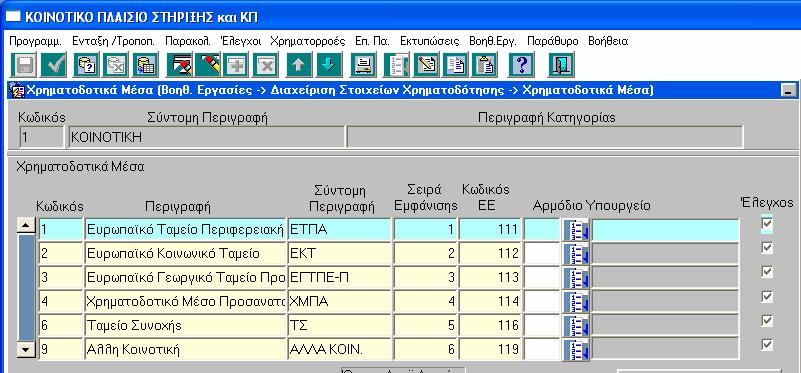Open the Βοηθ.Εργ. menu
The height and width of the screenshot is (373, 801).
click(493, 41)
